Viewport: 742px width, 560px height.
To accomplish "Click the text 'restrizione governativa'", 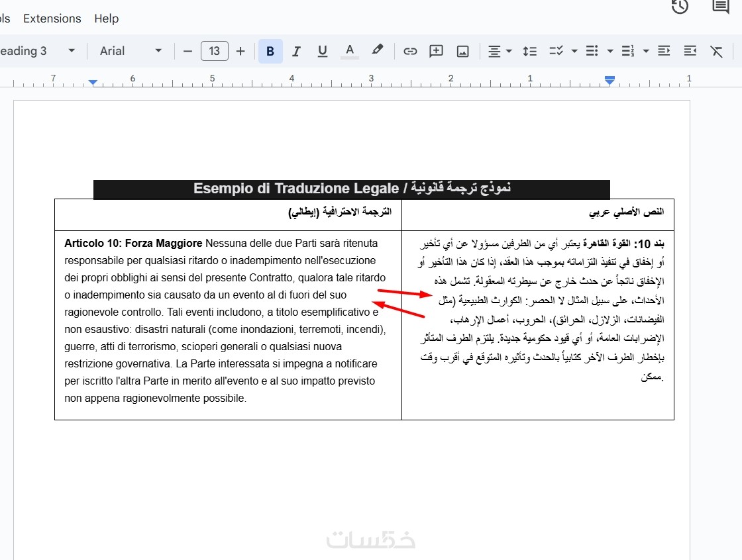I will (117, 363).
